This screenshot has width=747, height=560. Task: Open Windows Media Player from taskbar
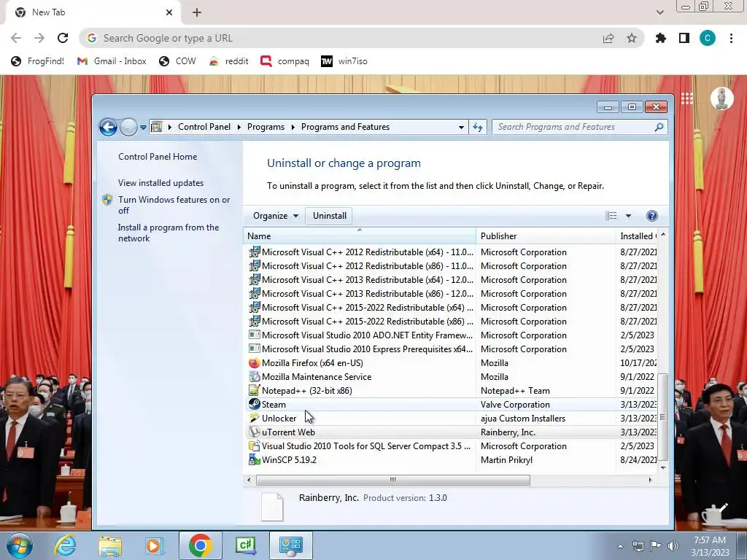[153, 545]
